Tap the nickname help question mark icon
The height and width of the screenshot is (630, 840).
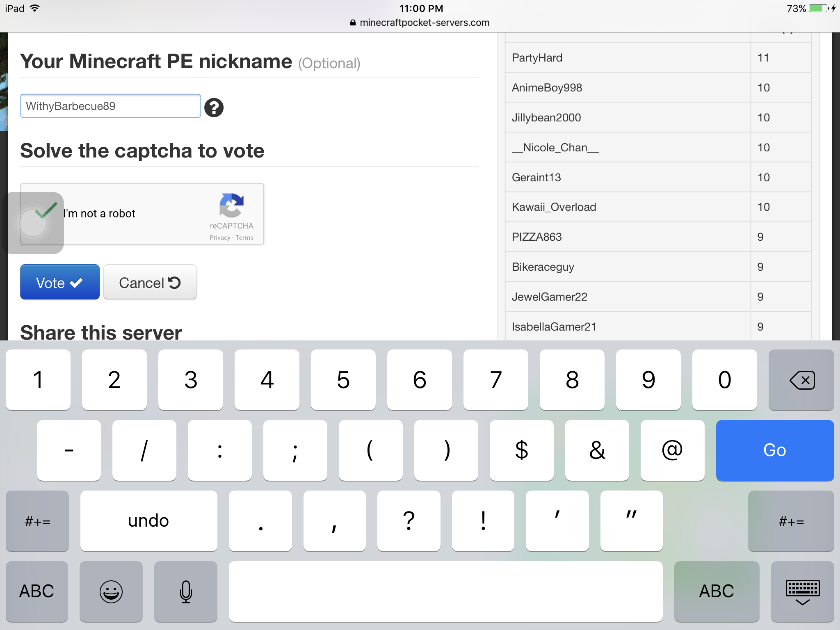point(214,107)
